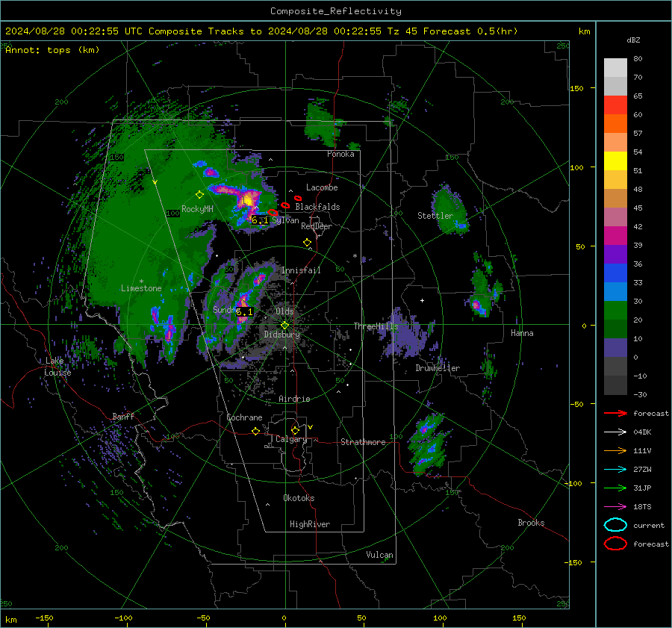Click the Ponoka city label

pos(340,154)
